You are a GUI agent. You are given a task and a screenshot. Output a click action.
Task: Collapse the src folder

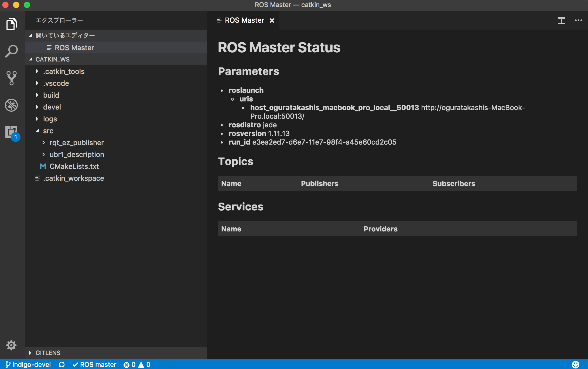click(116, 131)
